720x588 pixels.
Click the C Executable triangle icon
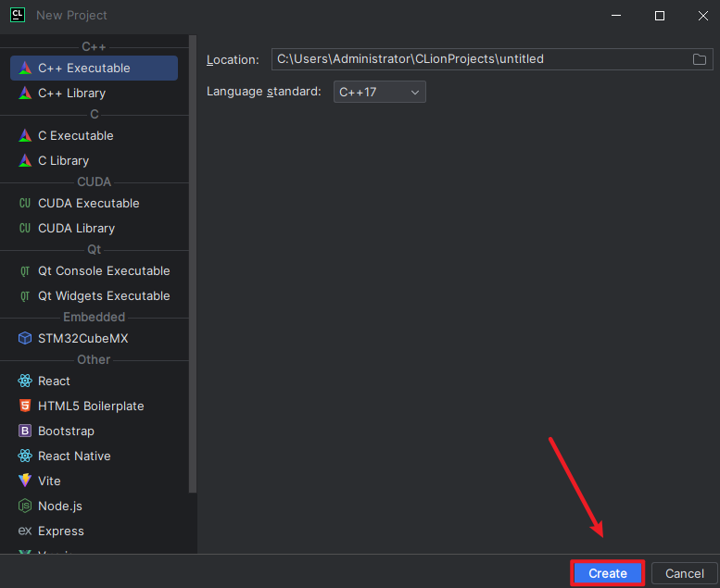click(x=25, y=136)
